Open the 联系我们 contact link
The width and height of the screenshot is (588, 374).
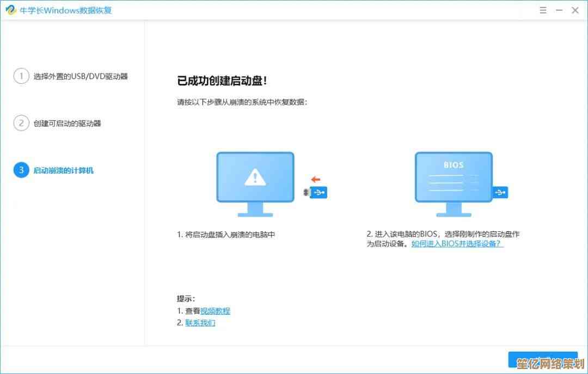(x=200, y=323)
